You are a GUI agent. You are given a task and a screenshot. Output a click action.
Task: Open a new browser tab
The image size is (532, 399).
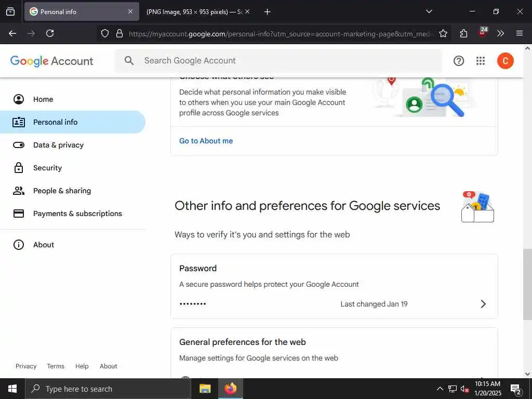tap(268, 12)
